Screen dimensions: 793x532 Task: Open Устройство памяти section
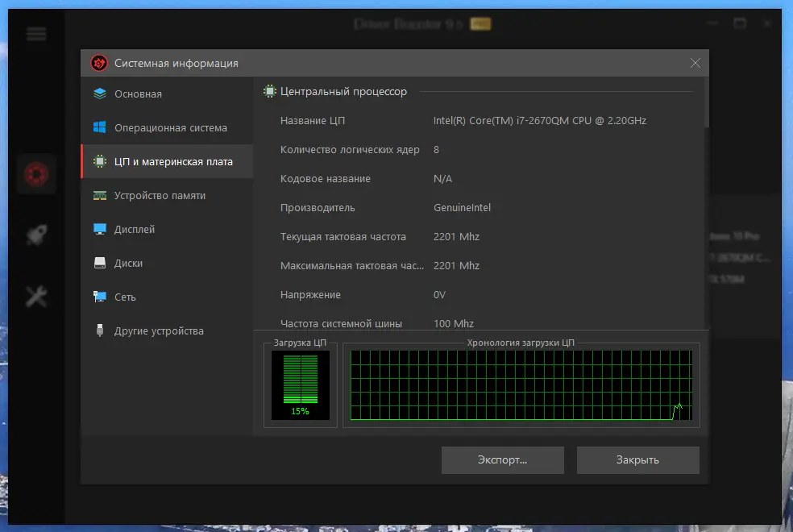(x=167, y=196)
